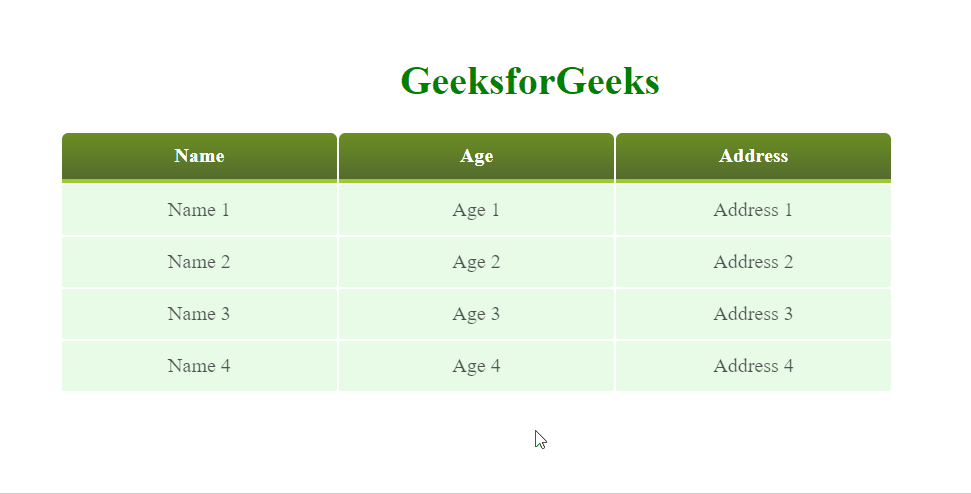Select the Name column header
The width and height of the screenshot is (971, 494).
[199, 156]
